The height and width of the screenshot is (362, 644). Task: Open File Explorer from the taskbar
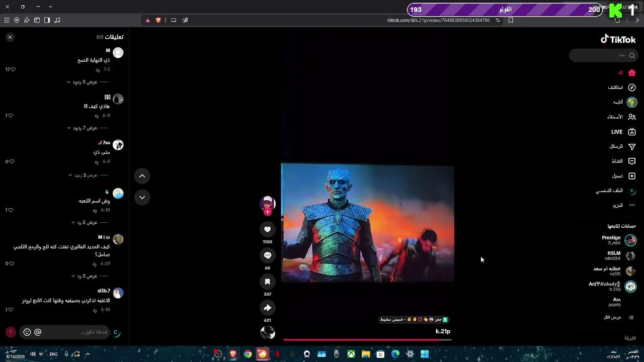click(x=366, y=354)
